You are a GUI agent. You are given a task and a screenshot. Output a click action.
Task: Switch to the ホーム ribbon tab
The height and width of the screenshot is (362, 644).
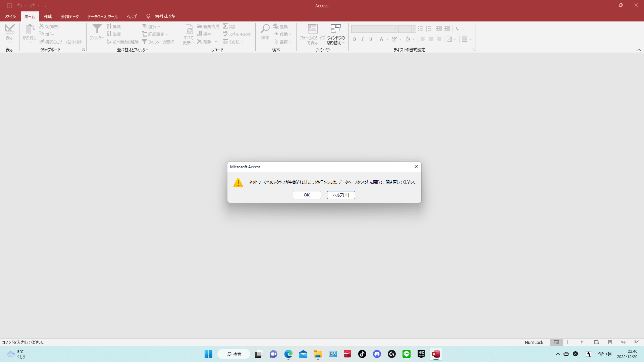[30, 16]
